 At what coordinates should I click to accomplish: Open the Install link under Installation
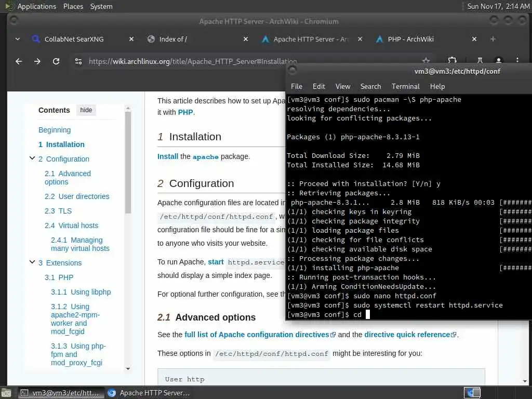[168, 156]
